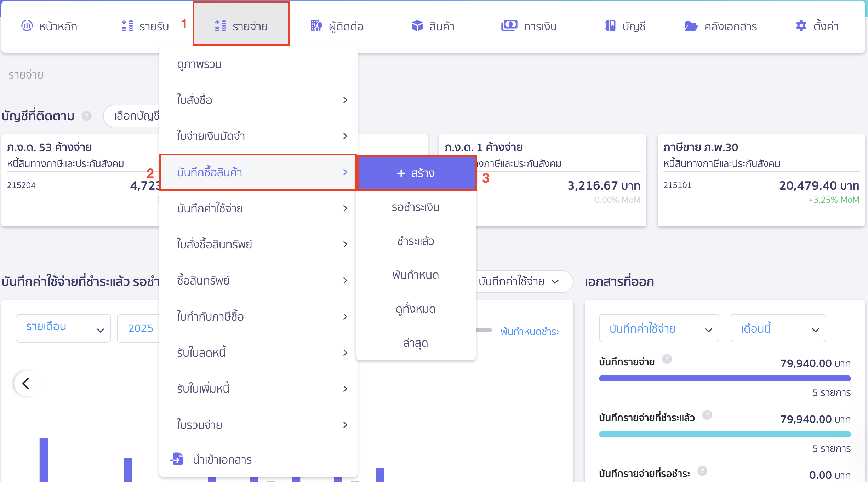Click the 3,216.67 บาท amount
Screen dimensions: 868x482
click(604, 185)
